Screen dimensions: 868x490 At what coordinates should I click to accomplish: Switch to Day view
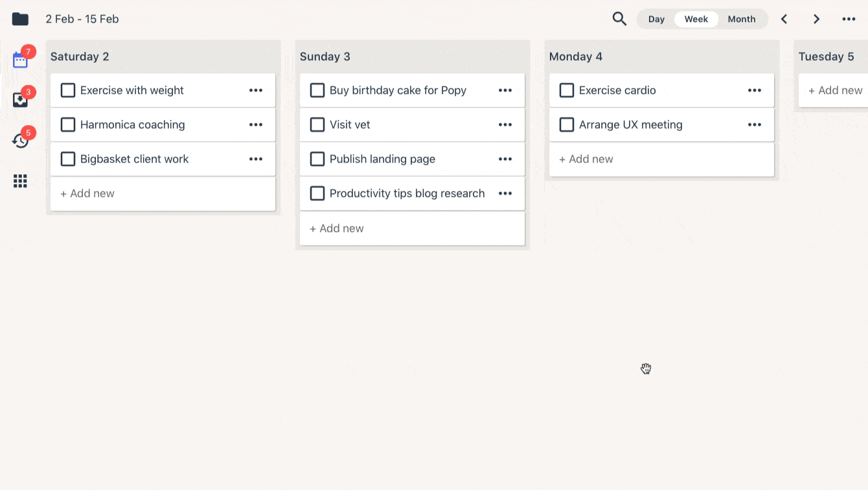[656, 19]
